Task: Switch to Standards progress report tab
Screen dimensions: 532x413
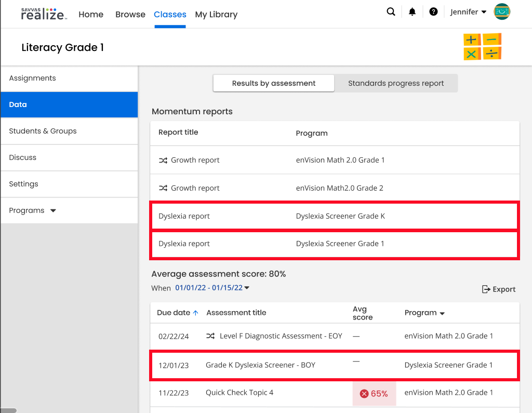Action: tap(396, 83)
